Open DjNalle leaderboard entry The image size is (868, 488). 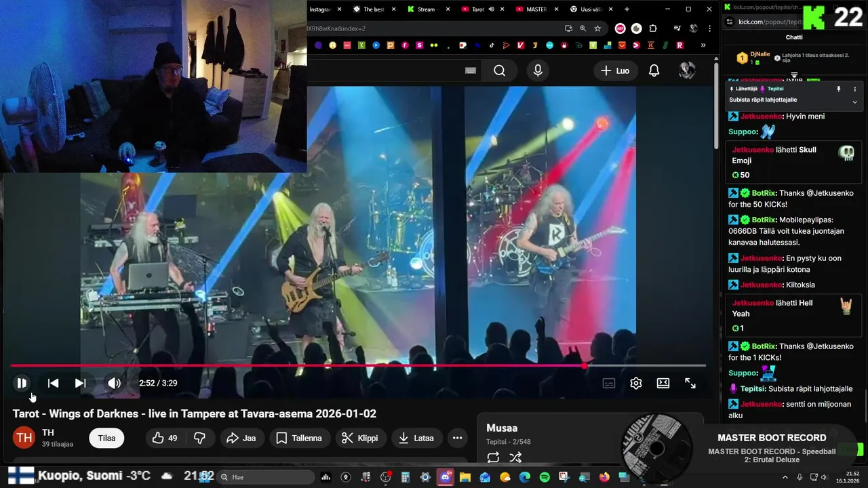(x=753, y=58)
